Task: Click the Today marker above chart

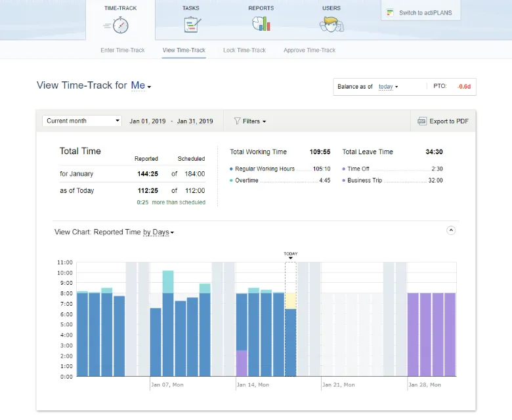Action: (291, 255)
